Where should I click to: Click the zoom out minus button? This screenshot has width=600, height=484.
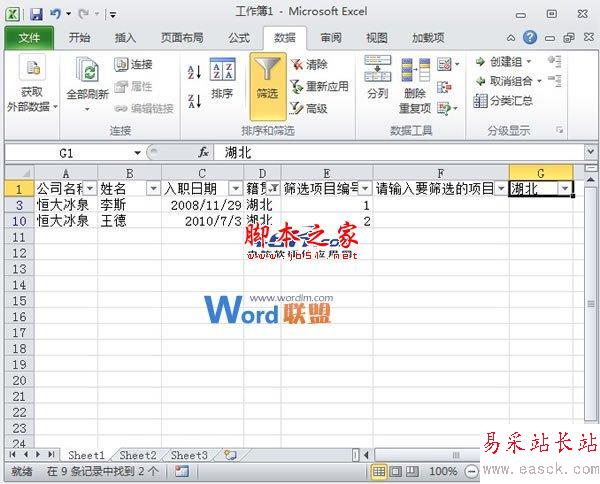point(471,471)
